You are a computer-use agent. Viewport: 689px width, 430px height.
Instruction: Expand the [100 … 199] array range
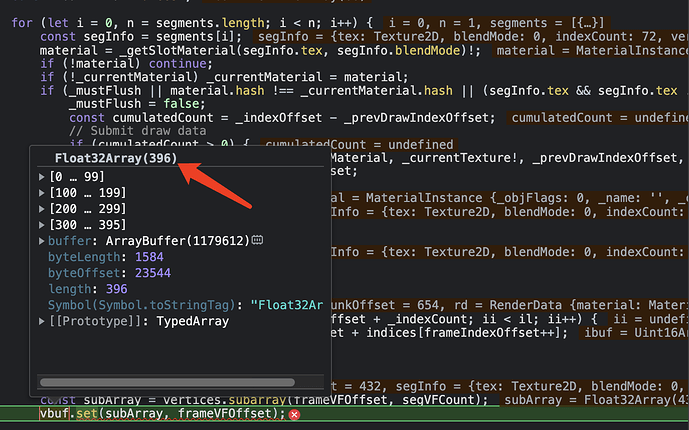(x=42, y=193)
